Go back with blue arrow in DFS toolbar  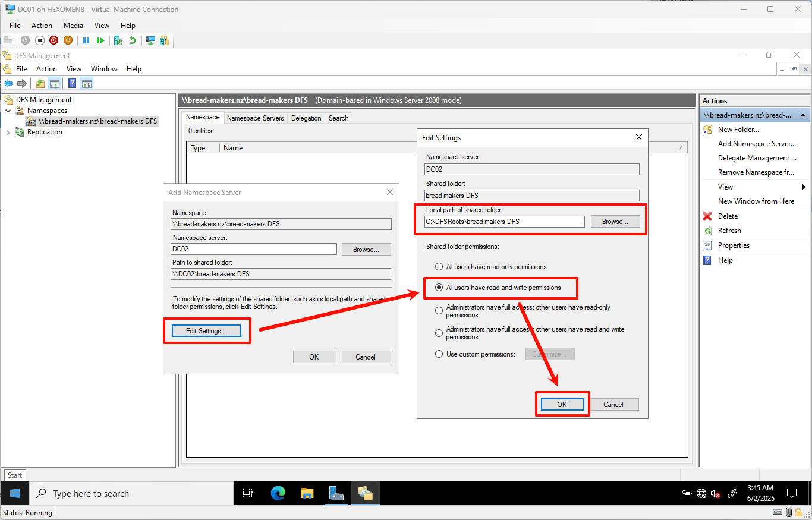click(8, 83)
